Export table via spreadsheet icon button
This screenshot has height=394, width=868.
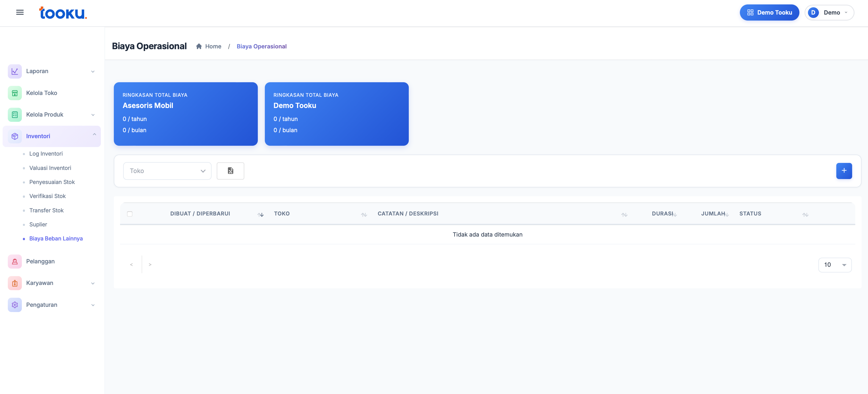click(230, 171)
